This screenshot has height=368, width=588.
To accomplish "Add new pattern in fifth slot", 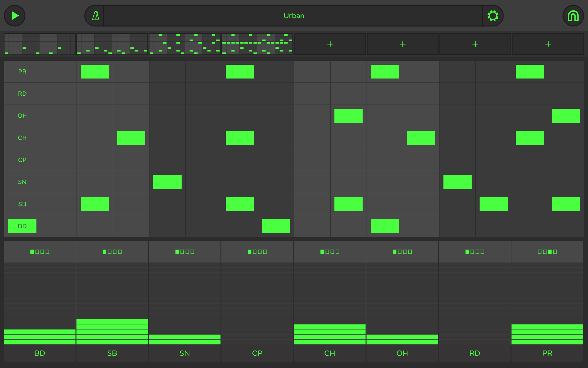I will click(330, 44).
